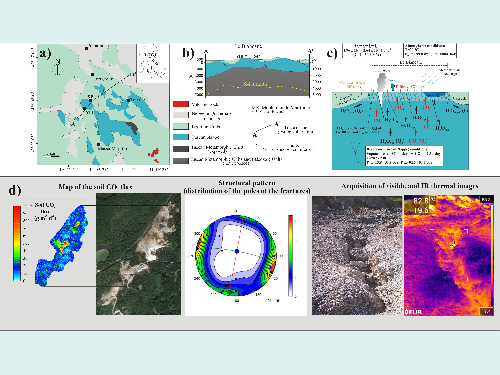500x375 pixels.
Task: Click the FLIR logo on thermal image
Action: pos(413,312)
